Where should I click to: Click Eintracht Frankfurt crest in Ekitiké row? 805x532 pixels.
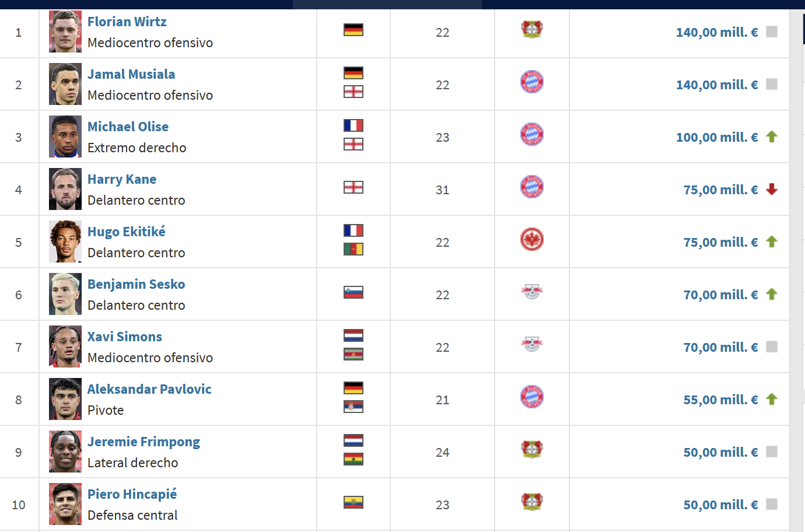click(531, 239)
